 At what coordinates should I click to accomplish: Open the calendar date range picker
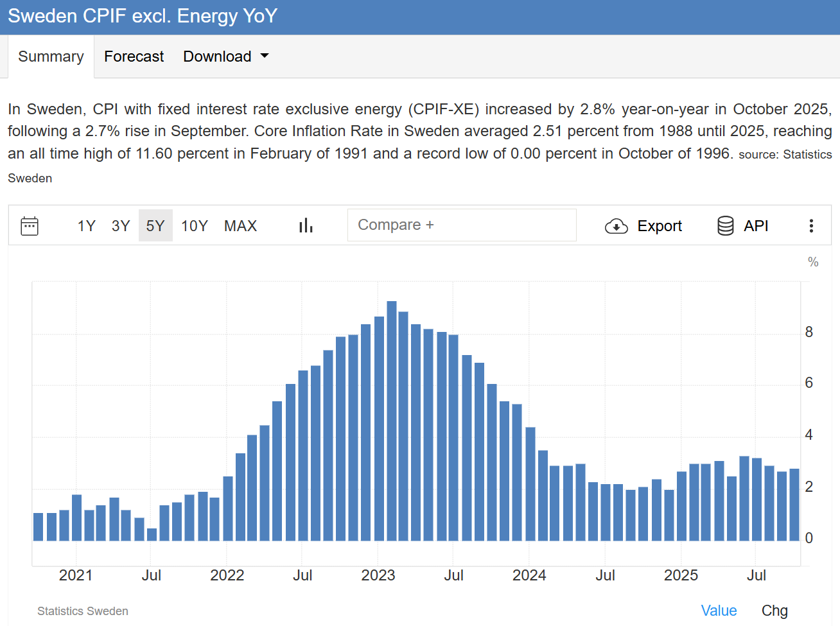[x=30, y=226]
